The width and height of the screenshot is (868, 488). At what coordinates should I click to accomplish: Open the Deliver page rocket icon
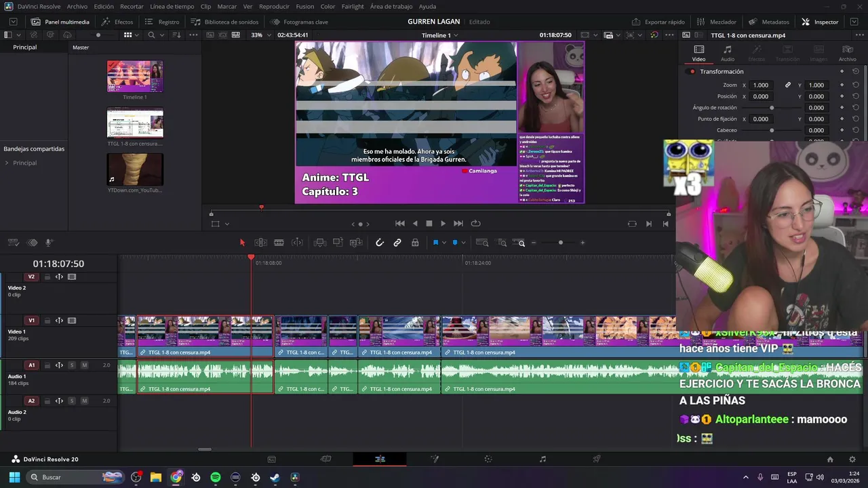pyautogui.click(x=597, y=459)
